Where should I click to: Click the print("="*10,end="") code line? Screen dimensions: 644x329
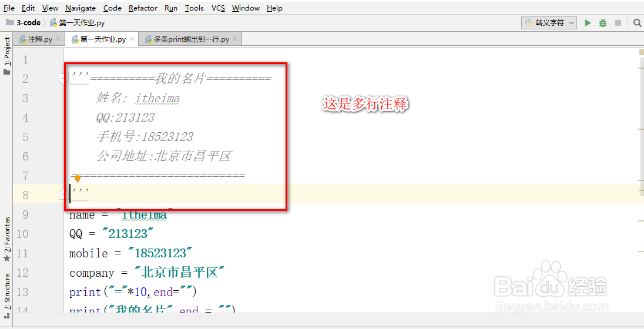pos(133,292)
